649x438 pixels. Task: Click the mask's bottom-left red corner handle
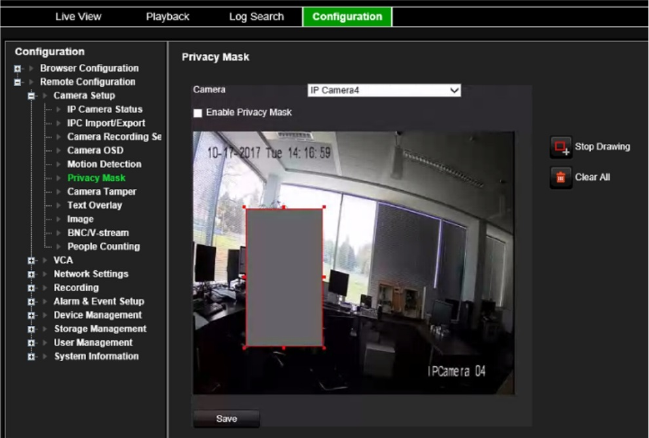tap(245, 348)
